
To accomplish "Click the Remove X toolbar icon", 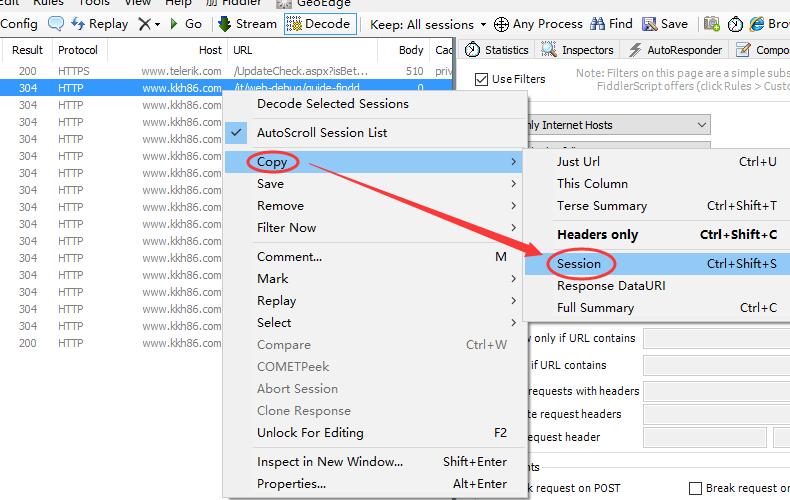I will coord(144,24).
